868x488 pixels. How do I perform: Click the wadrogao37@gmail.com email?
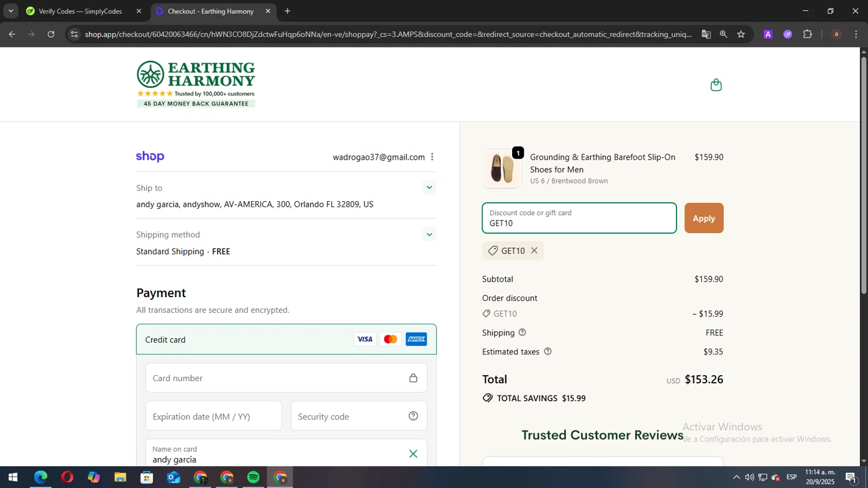[378, 157]
